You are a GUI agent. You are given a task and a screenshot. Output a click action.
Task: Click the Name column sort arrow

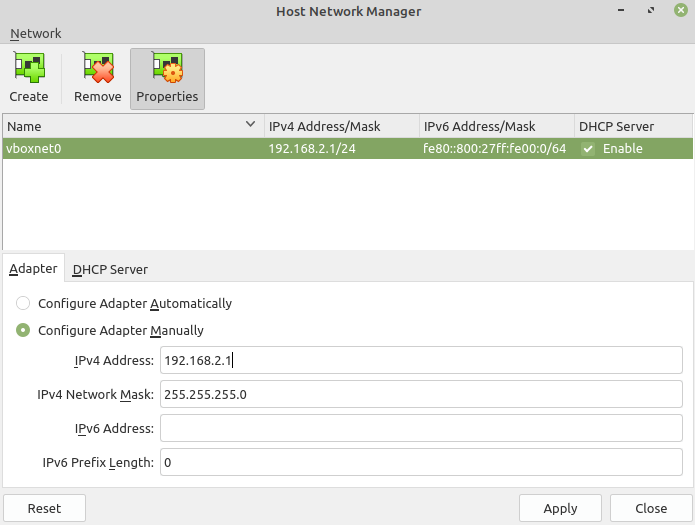point(250,126)
